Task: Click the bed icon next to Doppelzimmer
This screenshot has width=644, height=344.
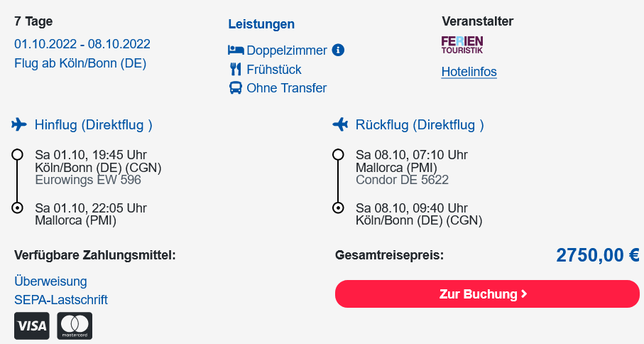Action: point(236,50)
